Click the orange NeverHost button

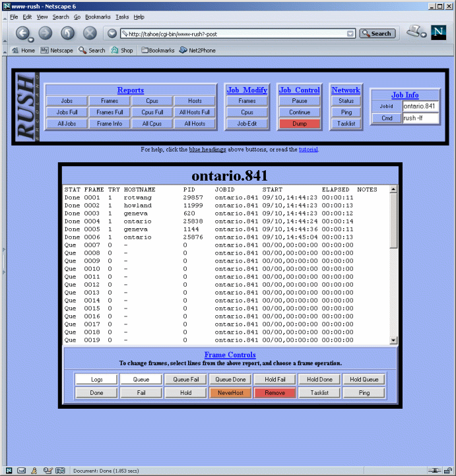(x=230, y=393)
